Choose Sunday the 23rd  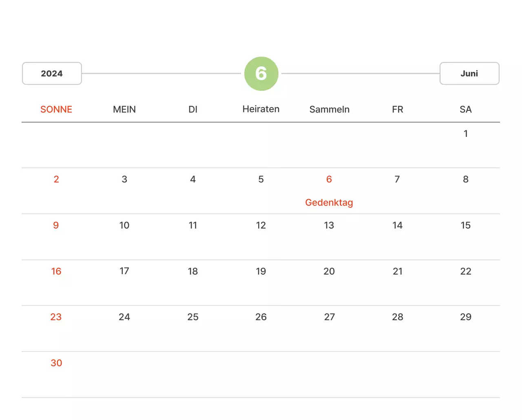pos(56,317)
